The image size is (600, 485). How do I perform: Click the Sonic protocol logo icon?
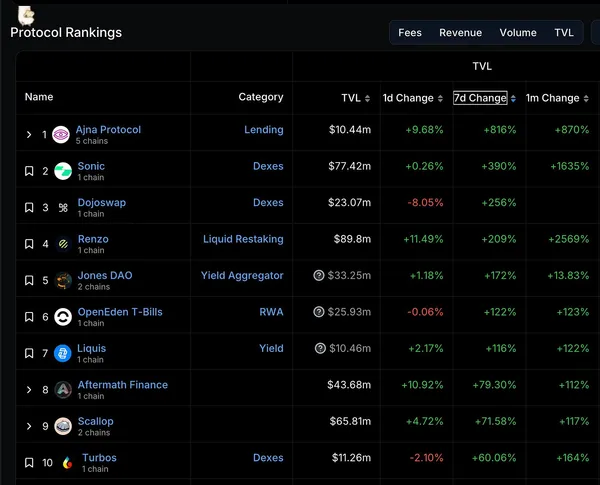pos(63,171)
